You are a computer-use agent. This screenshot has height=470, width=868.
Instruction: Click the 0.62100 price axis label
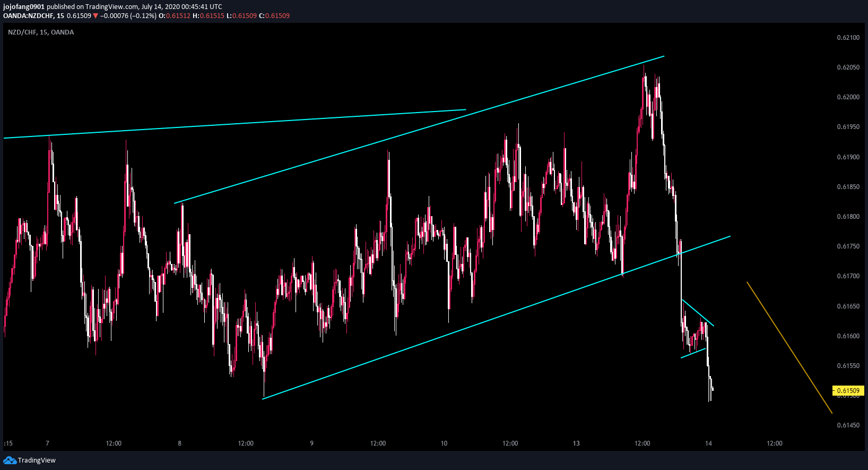click(x=848, y=38)
